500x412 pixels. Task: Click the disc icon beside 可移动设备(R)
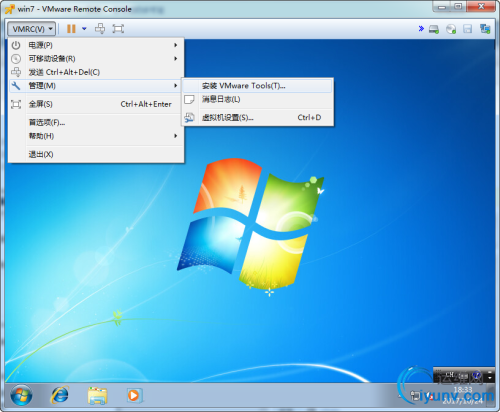coord(16,59)
